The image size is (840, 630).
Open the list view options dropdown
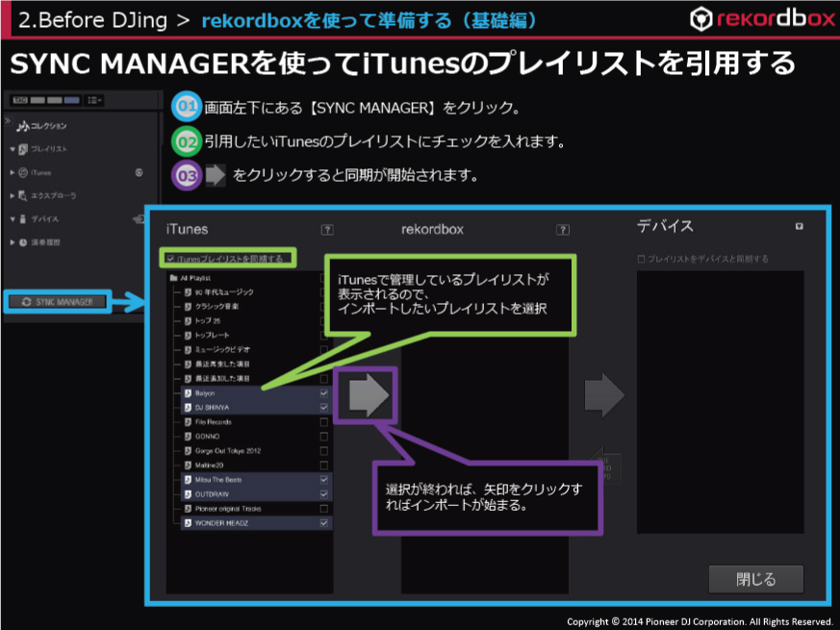pyautogui.click(x=95, y=100)
